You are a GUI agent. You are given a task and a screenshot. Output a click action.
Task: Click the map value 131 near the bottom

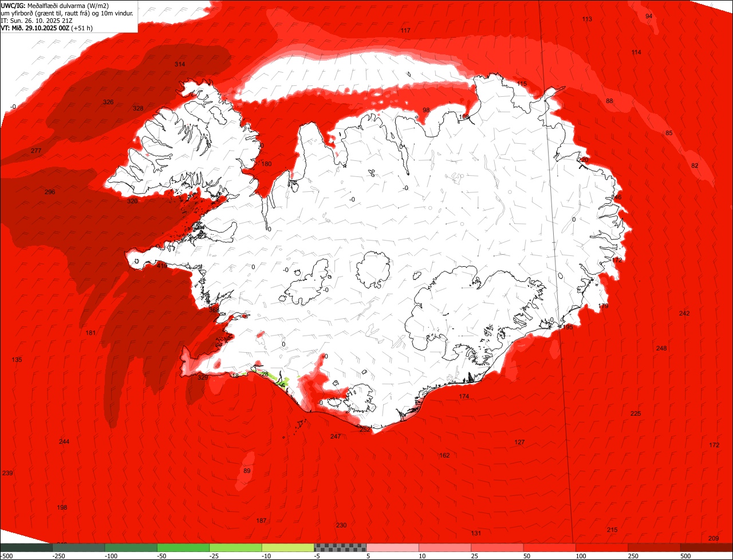476,533
